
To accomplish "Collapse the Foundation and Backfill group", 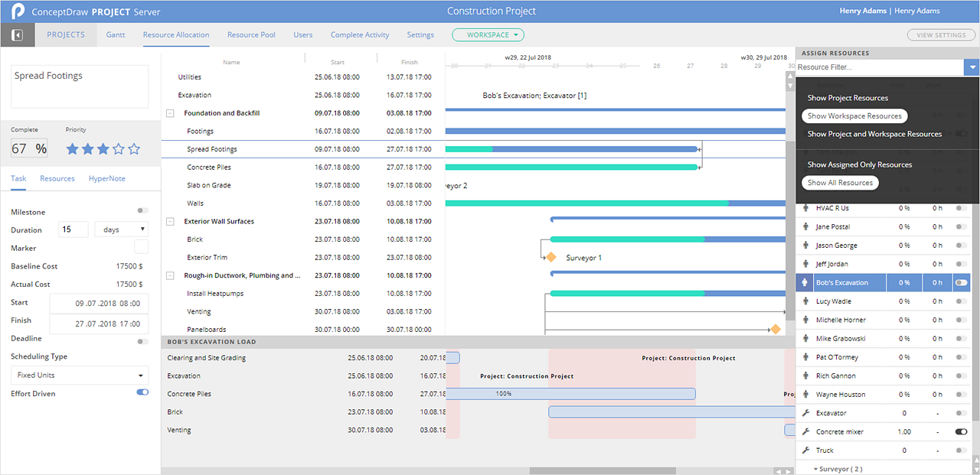I will pos(170,113).
